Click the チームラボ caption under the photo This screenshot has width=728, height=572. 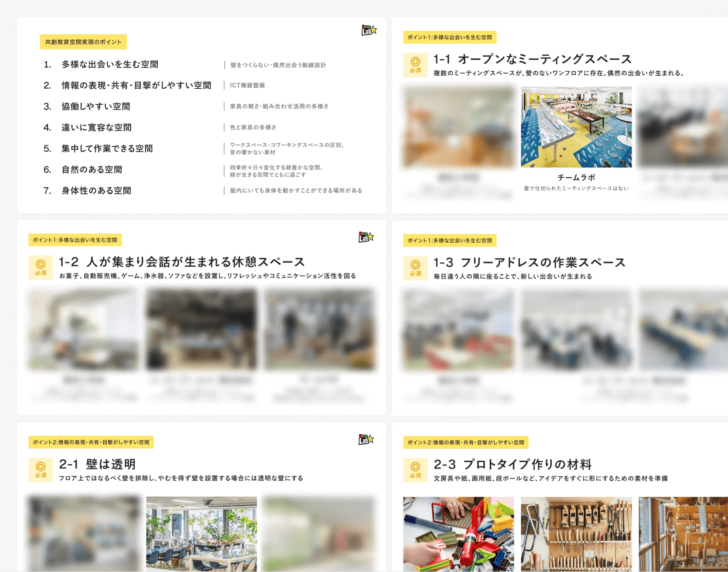pos(576,178)
